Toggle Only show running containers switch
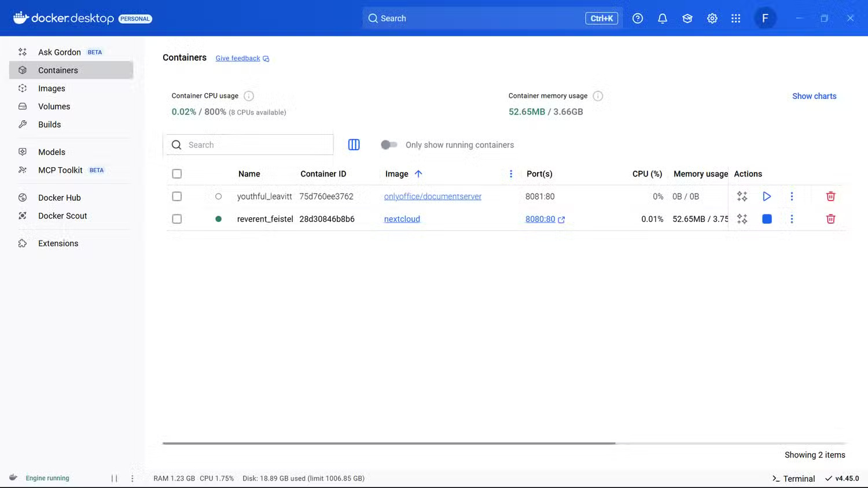This screenshot has width=868, height=488. pyautogui.click(x=389, y=145)
